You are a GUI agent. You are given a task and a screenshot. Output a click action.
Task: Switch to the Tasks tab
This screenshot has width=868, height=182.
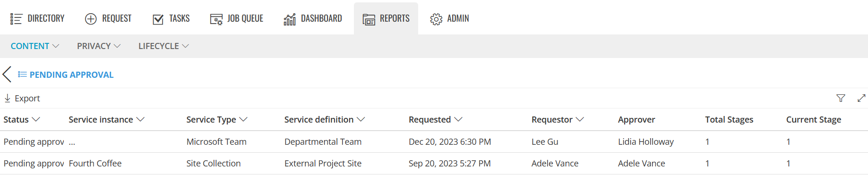click(x=171, y=18)
